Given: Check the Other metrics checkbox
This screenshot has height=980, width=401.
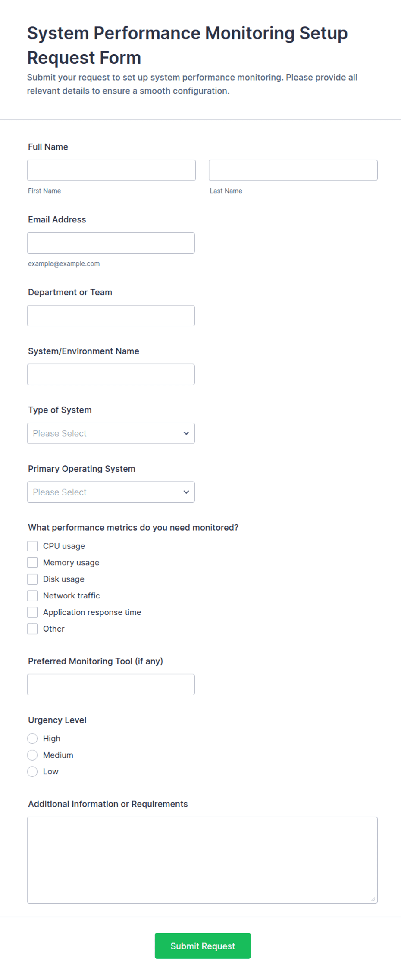Looking at the screenshot, I should coord(32,629).
